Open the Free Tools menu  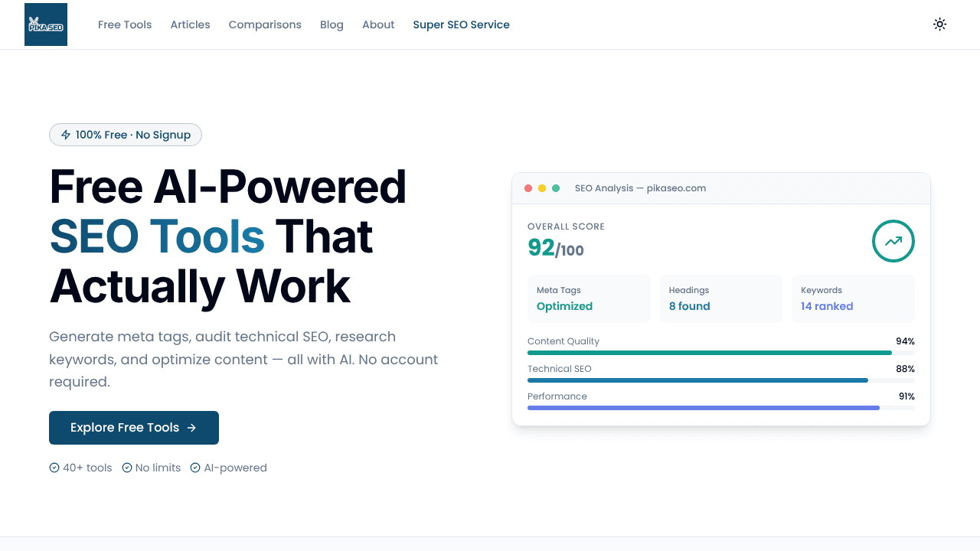click(x=125, y=24)
